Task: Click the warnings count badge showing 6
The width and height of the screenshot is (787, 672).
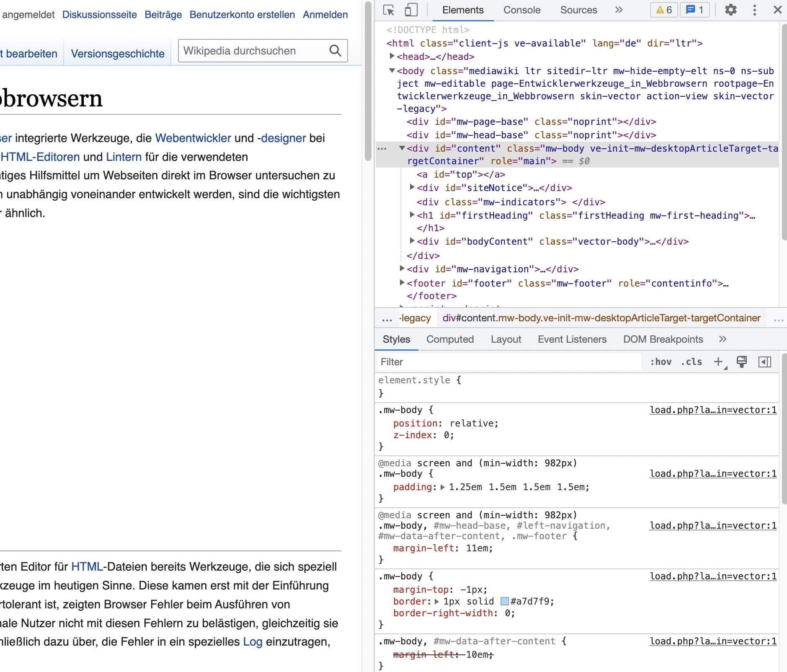Action: coord(664,10)
